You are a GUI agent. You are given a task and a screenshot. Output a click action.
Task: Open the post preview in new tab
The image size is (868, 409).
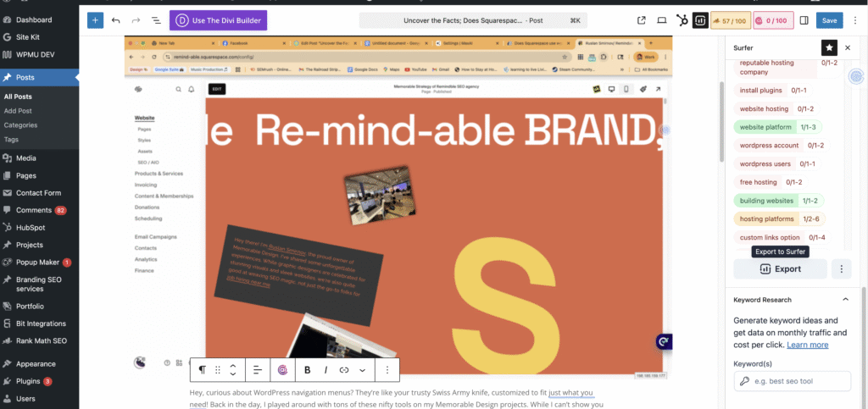pos(642,19)
